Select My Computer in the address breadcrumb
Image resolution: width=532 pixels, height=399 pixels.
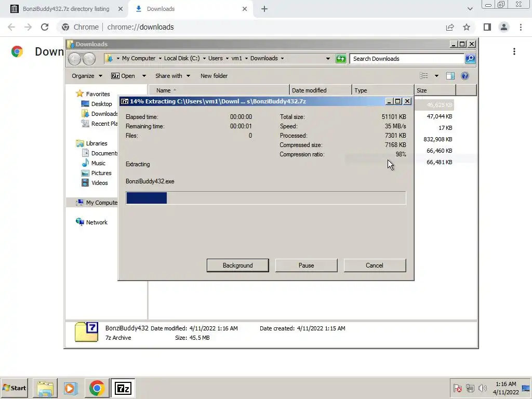coord(138,58)
